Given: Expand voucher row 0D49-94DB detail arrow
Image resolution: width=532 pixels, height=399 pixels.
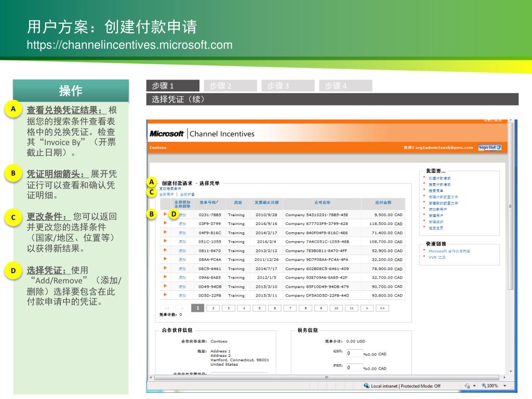Looking at the screenshot, I should (x=165, y=286).
